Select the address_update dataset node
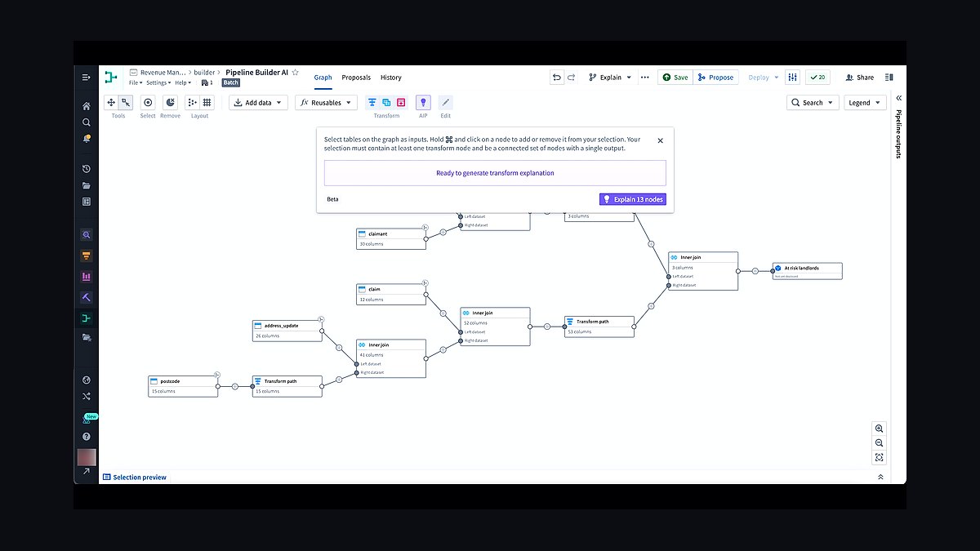Image resolution: width=980 pixels, height=551 pixels. click(x=287, y=331)
